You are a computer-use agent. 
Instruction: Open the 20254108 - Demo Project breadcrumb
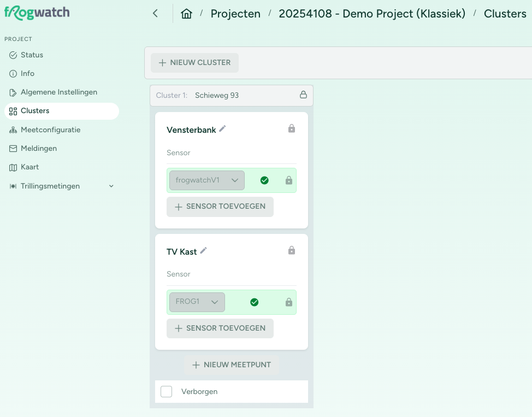pyautogui.click(x=372, y=14)
